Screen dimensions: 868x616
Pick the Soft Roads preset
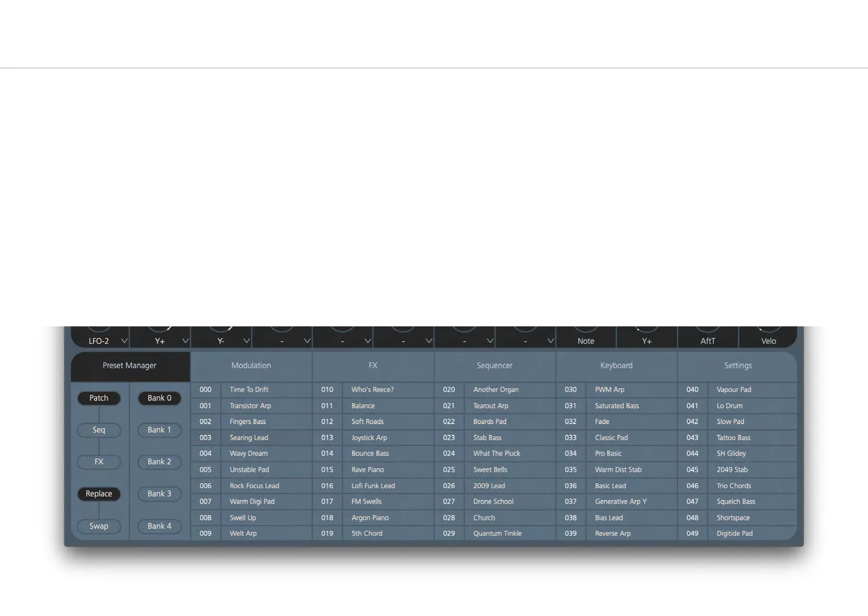(x=373, y=422)
